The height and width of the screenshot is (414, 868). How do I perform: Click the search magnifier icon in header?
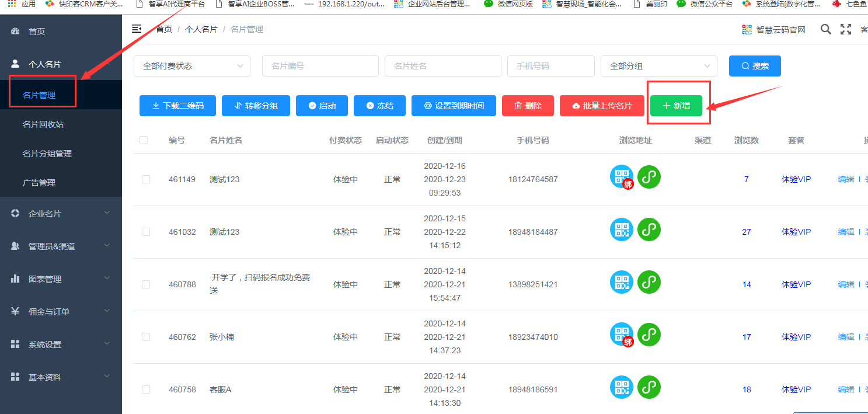click(x=825, y=29)
